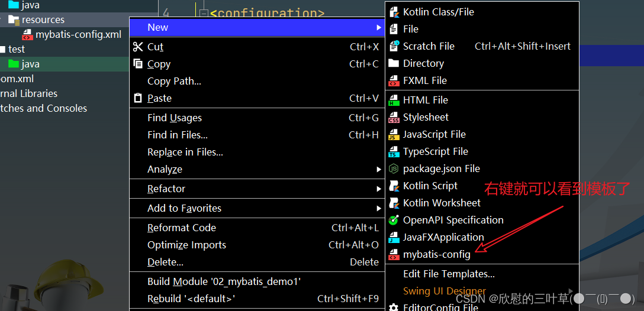The width and height of the screenshot is (644, 311).
Task: Open the Analyze menu entry
Action: click(x=257, y=170)
